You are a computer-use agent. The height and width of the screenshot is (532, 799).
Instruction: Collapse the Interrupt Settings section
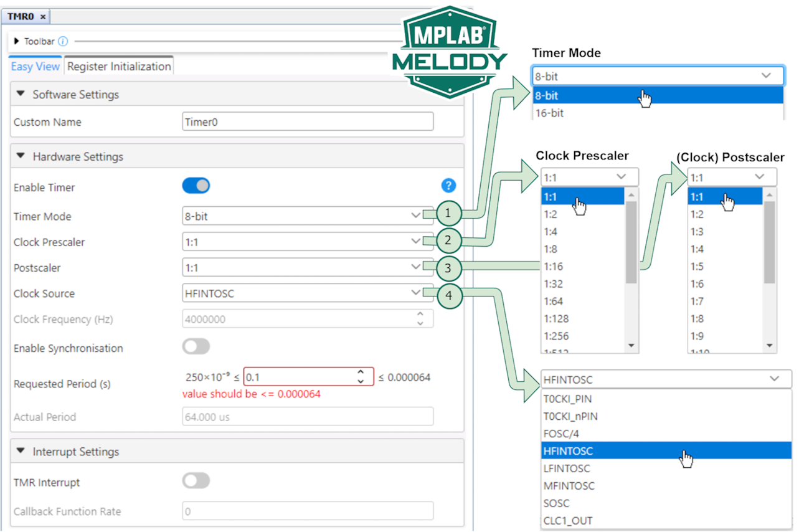click(21, 452)
